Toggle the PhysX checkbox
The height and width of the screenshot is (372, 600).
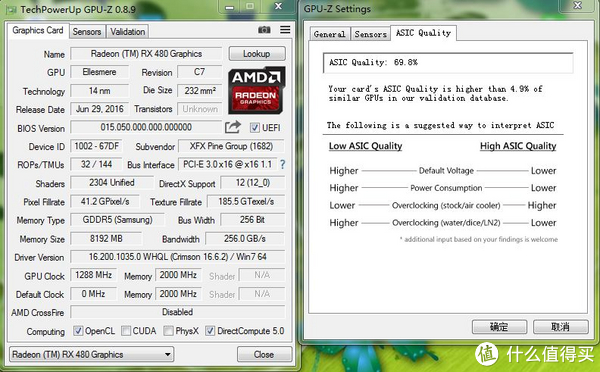(x=168, y=331)
